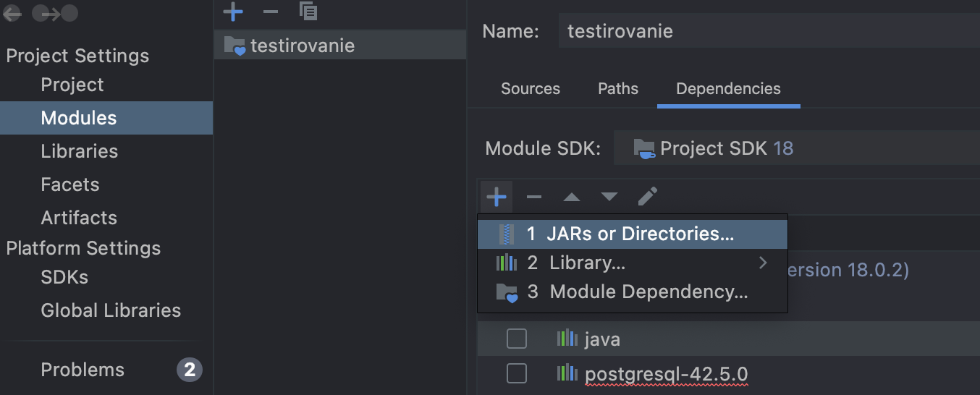Viewport: 980px width, 395px height.
Task: Move dependency up with arrow
Action: tap(572, 197)
